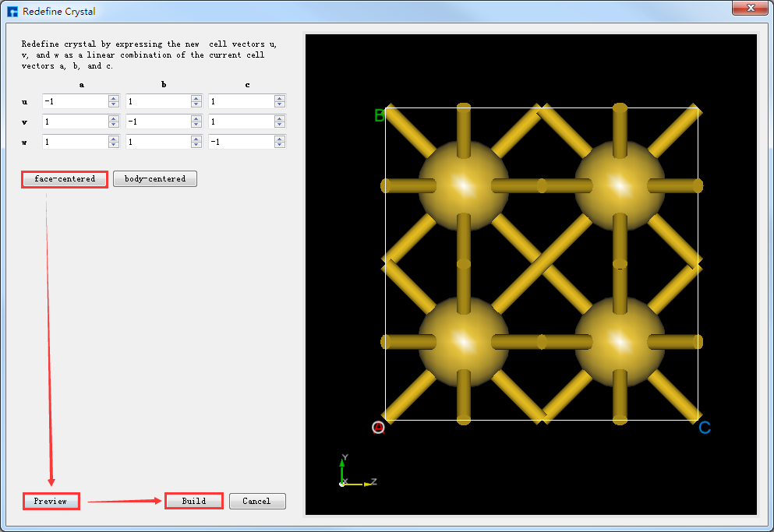
Task: Increment the u coefficient for vector a
Action: click(113, 98)
